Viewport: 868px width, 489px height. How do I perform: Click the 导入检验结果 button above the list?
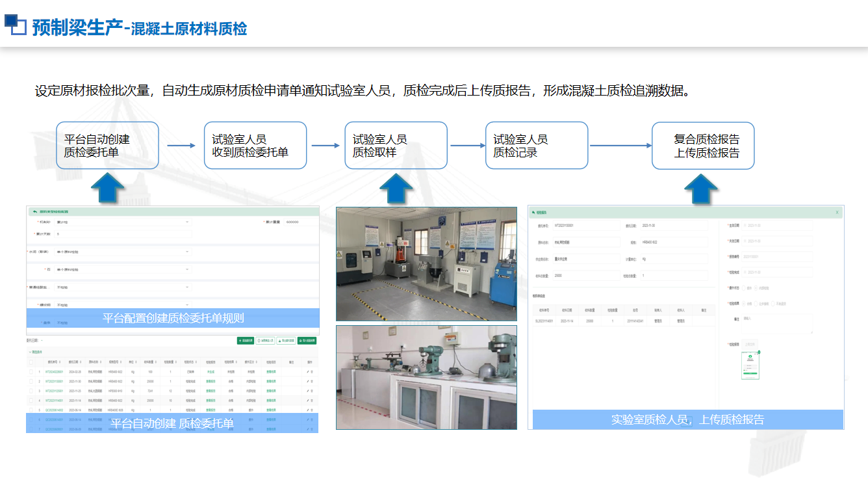(307, 340)
